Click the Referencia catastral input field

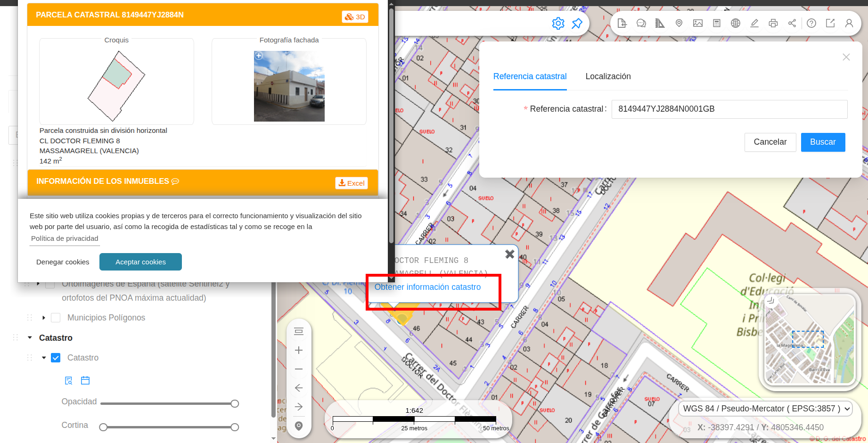pos(729,109)
